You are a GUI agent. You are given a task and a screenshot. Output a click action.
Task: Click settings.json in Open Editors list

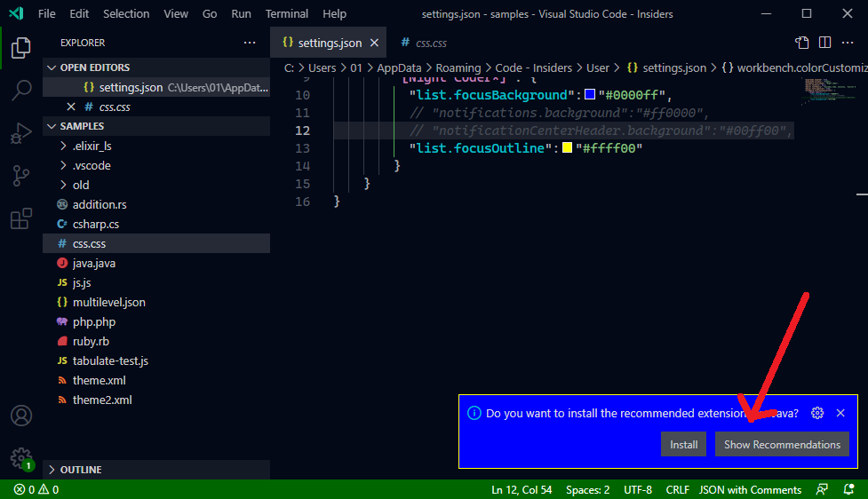(156, 87)
